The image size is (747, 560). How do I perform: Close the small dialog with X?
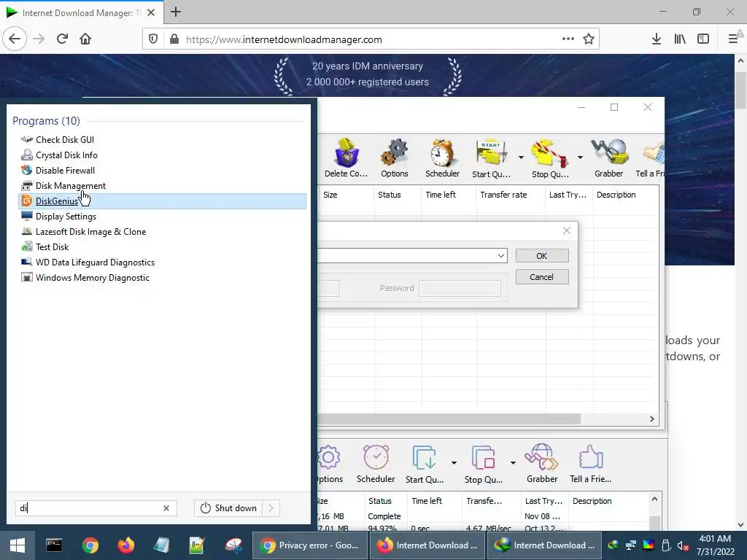coord(566,230)
